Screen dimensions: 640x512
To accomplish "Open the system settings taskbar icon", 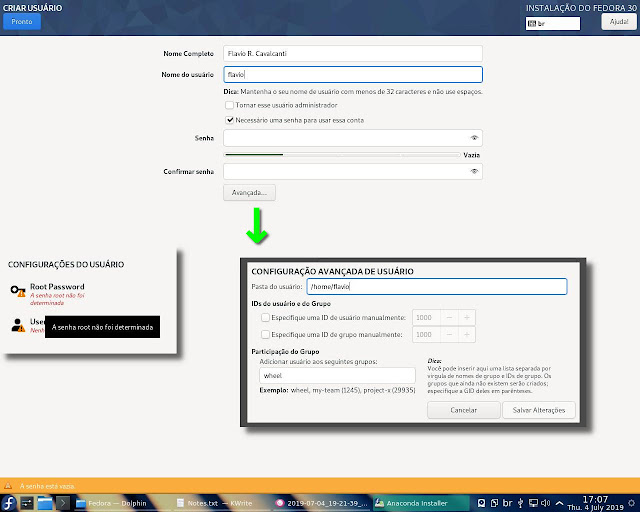I will click(x=27, y=503).
